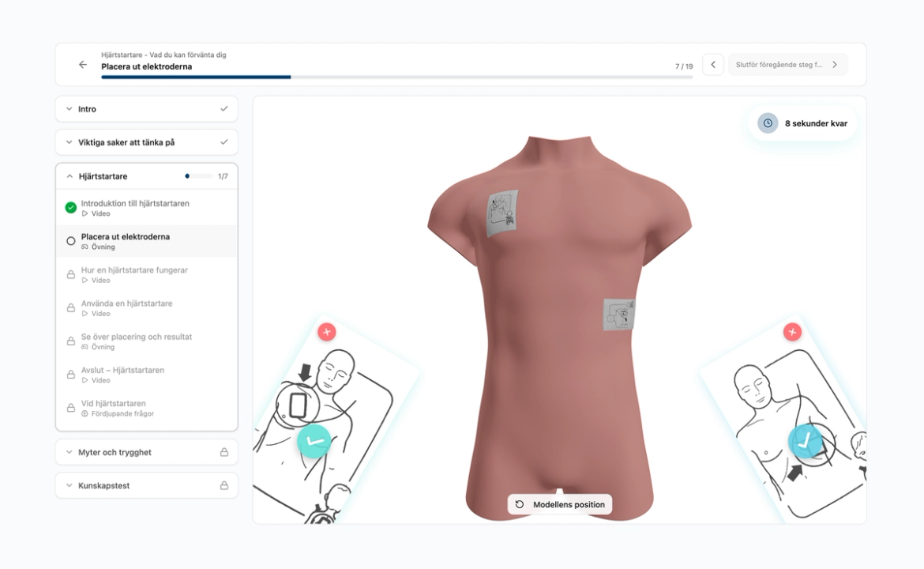Collapse the Intro section chevron
The width and height of the screenshot is (924, 569).
pos(69,109)
